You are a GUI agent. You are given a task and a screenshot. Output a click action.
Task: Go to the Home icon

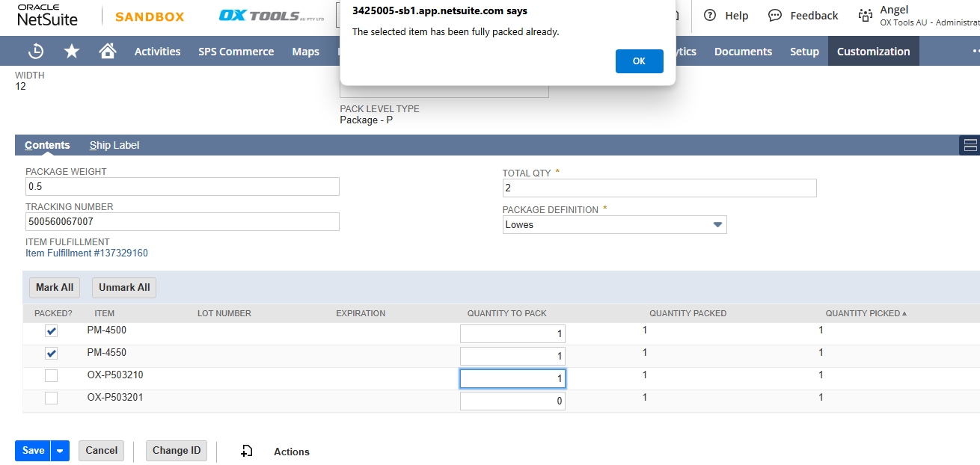pos(108,52)
